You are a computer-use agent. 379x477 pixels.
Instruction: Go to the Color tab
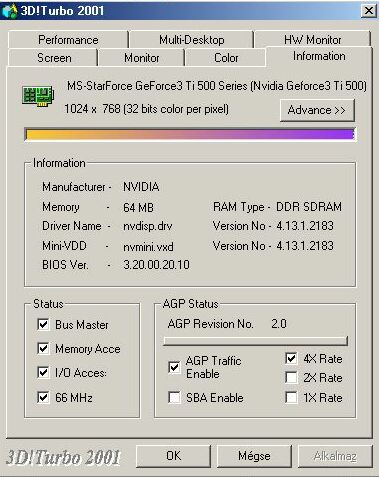226,58
